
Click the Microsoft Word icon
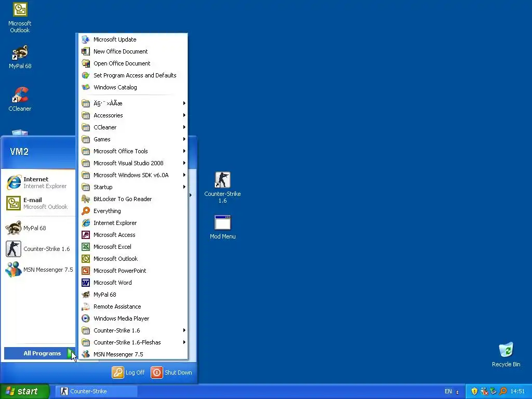click(x=86, y=283)
